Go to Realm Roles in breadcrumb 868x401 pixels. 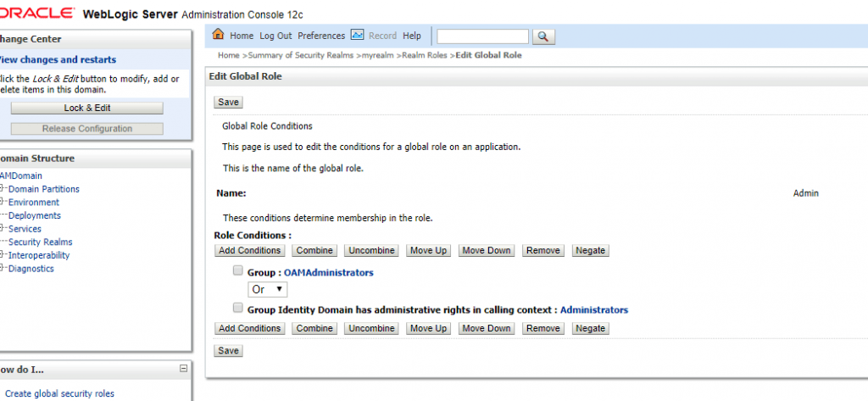click(426, 55)
